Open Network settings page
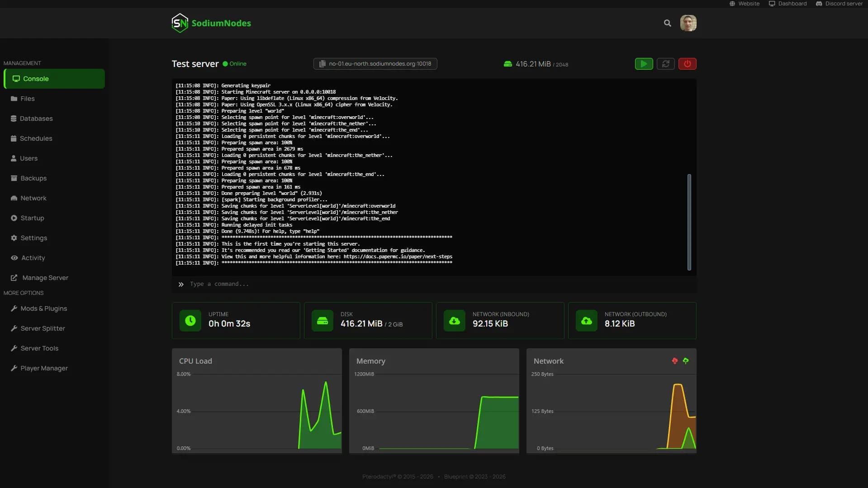Screen dimensions: 868x488 pos(54,198)
